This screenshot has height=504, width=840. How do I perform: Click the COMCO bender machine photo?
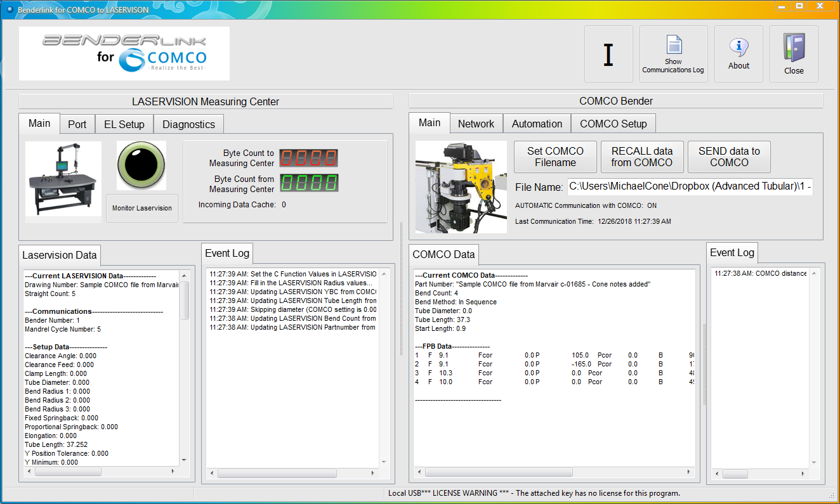pos(461,186)
